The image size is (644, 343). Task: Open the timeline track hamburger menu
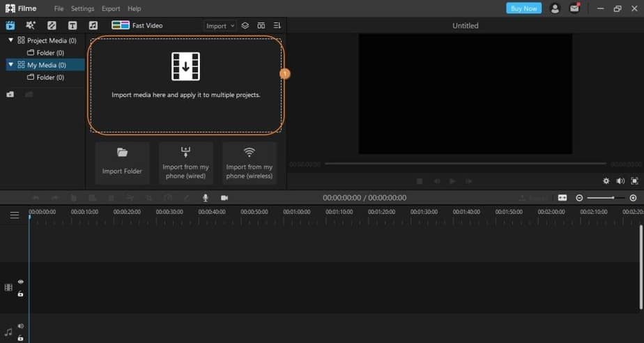click(15, 215)
